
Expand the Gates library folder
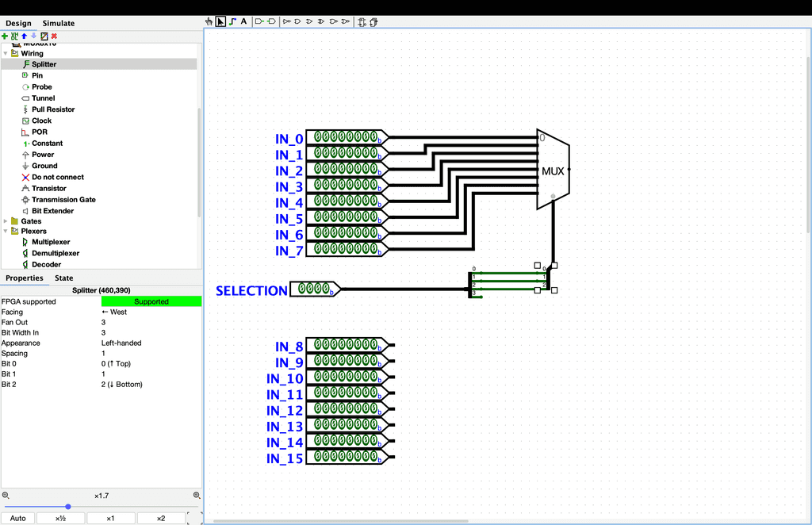coord(6,221)
